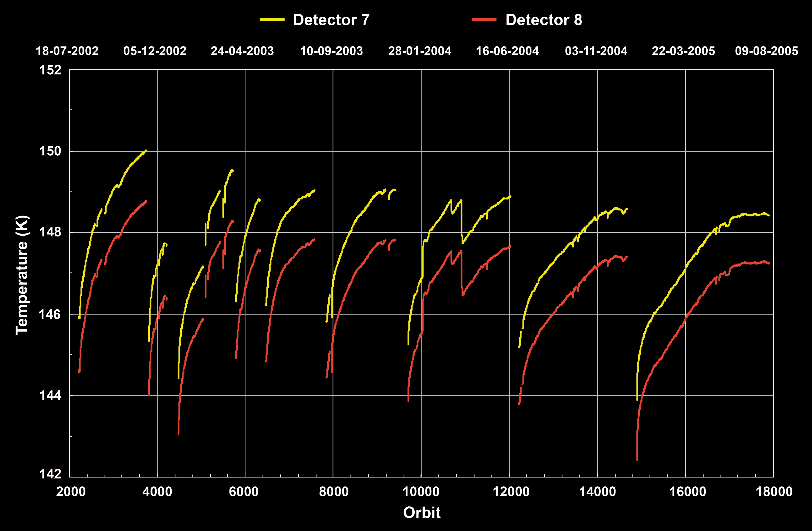
Task: Click the 28-01-2004 date label
Action: tap(420, 51)
